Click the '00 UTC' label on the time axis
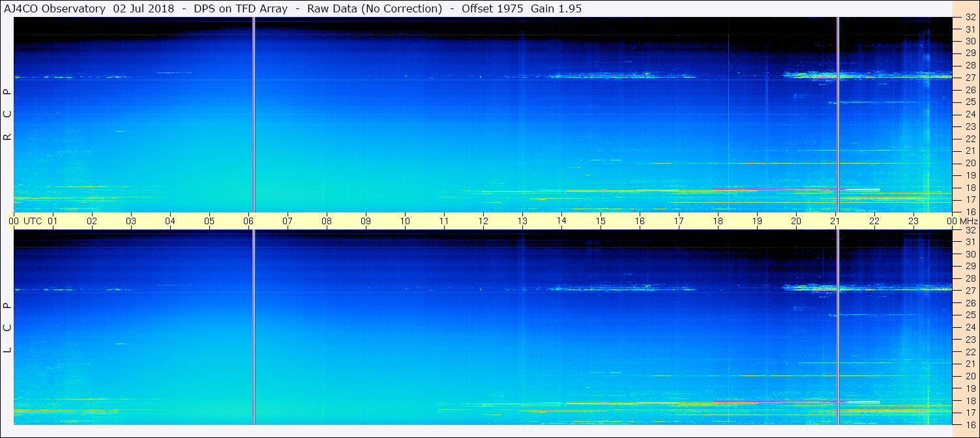This screenshot has height=438, width=980. point(25,221)
